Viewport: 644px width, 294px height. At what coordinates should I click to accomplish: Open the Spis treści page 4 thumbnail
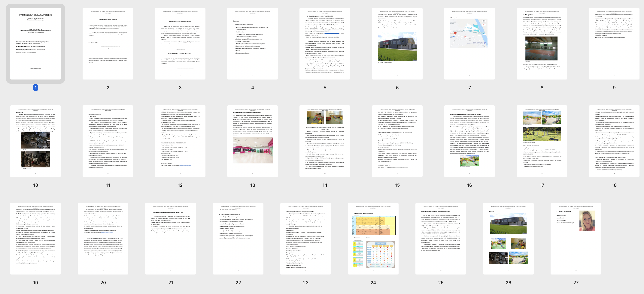click(252, 43)
